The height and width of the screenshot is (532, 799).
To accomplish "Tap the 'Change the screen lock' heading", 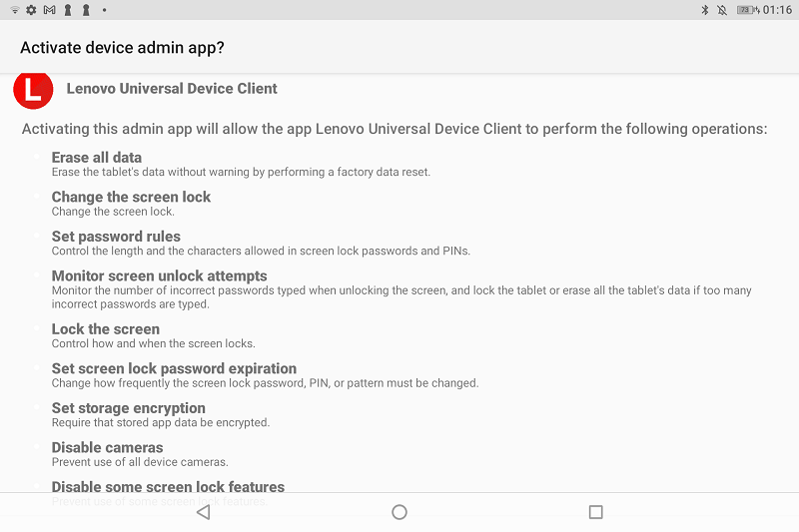I will 131,197.
